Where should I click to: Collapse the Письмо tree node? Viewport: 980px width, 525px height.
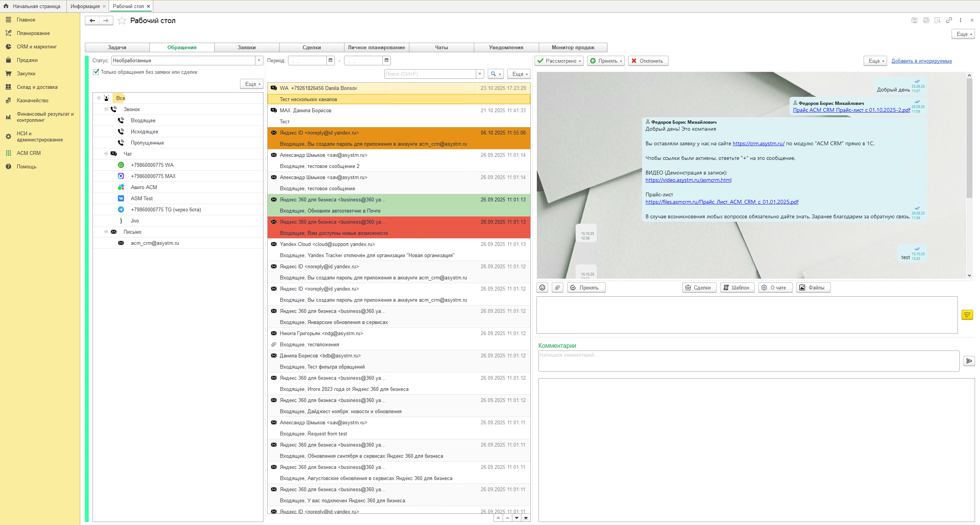click(x=106, y=232)
